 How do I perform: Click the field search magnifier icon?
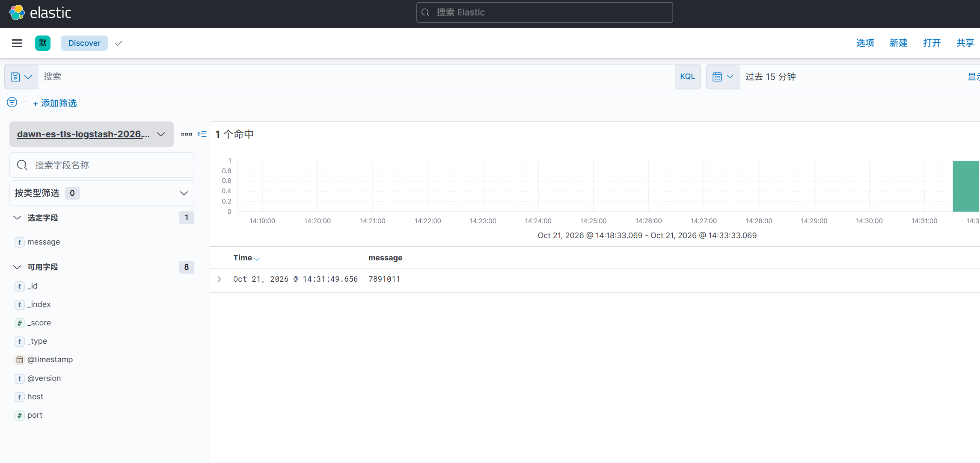(22, 165)
